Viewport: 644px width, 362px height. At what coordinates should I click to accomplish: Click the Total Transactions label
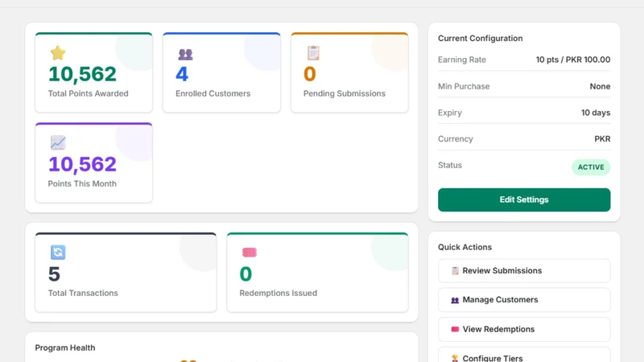[83, 293]
